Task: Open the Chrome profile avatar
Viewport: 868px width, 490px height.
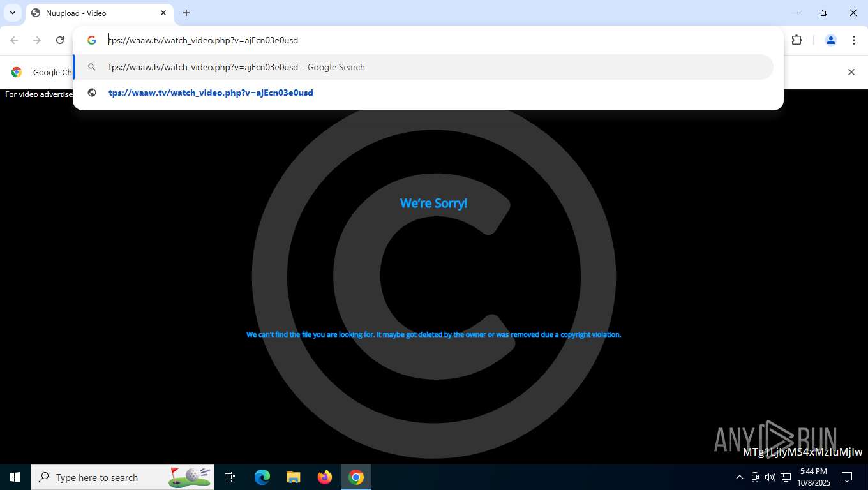Action: (x=831, y=40)
